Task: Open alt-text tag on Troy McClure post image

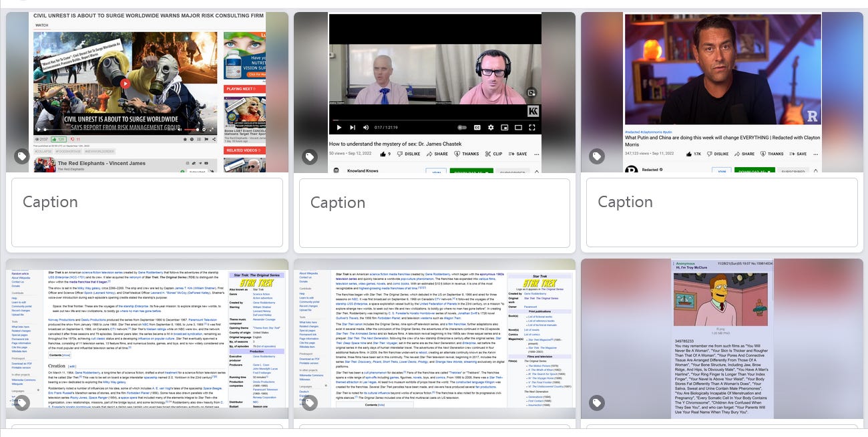Action: pos(597,402)
